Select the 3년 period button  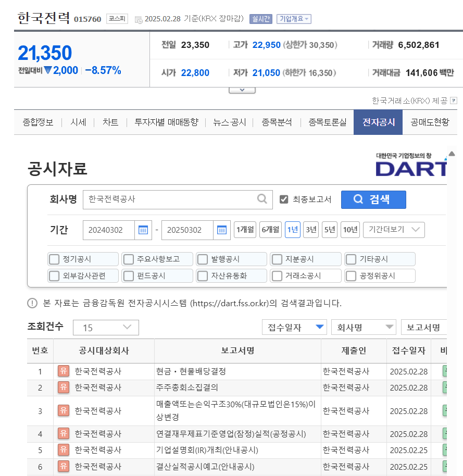[x=311, y=230]
